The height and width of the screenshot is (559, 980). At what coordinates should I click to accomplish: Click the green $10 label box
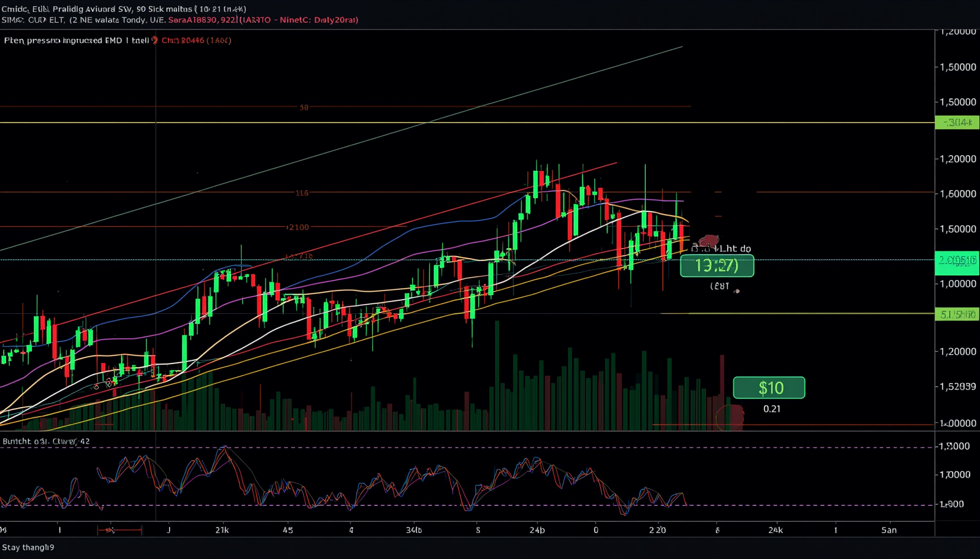[769, 388]
